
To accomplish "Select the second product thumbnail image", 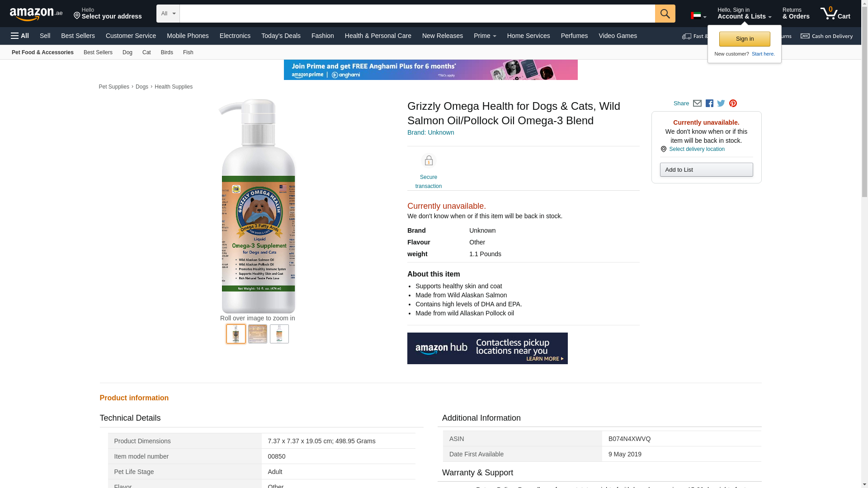I will pyautogui.click(x=258, y=334).
